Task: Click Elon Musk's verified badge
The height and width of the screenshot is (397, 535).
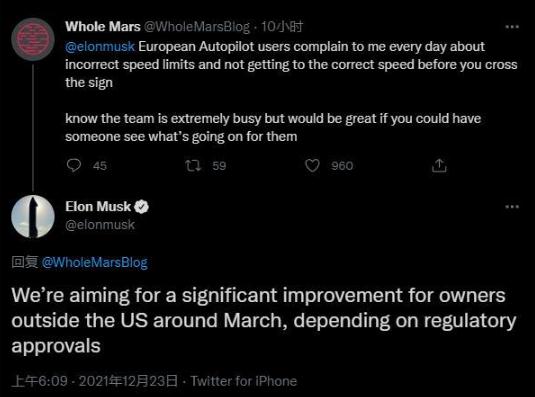Action: [141, 207]
